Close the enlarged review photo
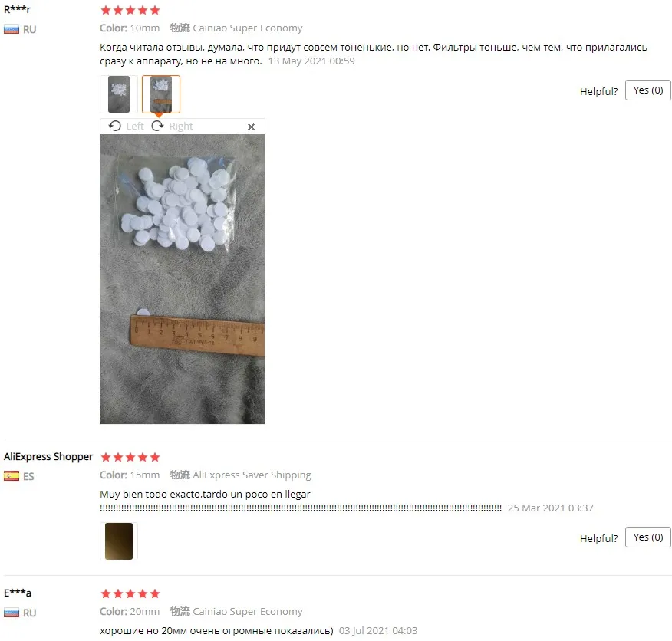The width and height of the screenshot is (672, 641). pyautogui.click(x=251, y=127)
